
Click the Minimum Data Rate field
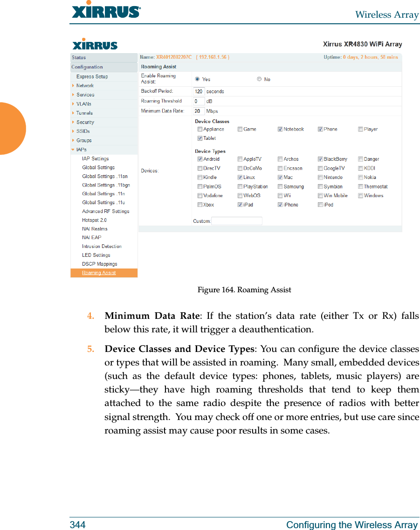pos(199,111)
